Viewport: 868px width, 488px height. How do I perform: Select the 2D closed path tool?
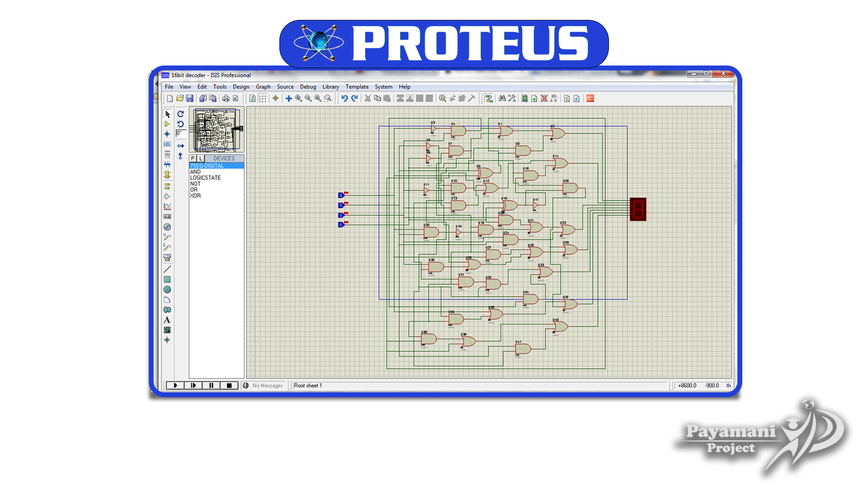[167, 310]
